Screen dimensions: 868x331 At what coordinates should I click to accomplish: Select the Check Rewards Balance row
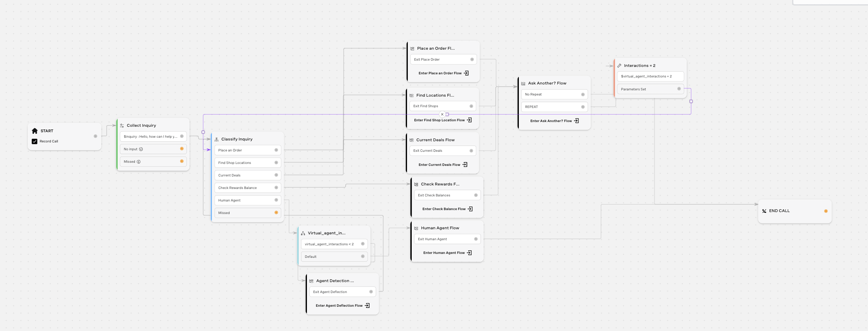point(247,188)
